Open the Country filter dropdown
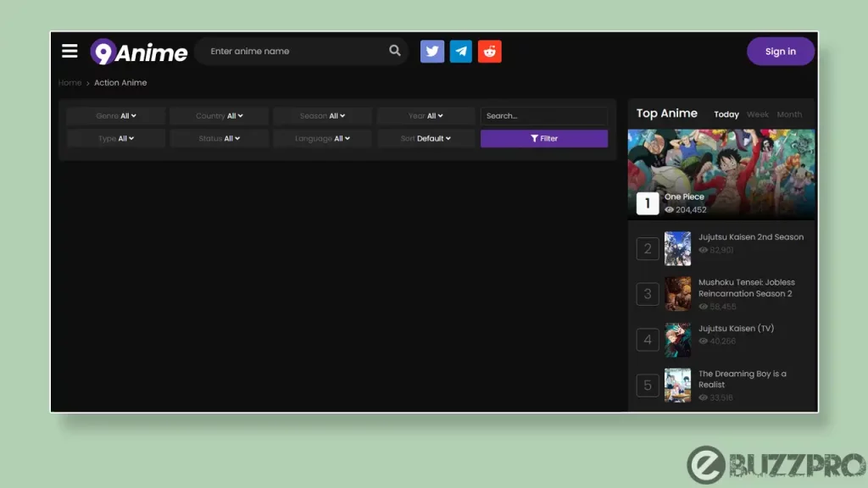Viewport: 868px width, 488px height. click(x=220, y=115)
